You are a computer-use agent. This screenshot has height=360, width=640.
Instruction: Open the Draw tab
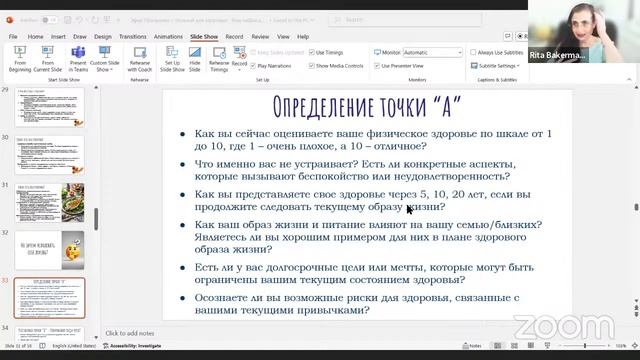click(x=80, y=36)
